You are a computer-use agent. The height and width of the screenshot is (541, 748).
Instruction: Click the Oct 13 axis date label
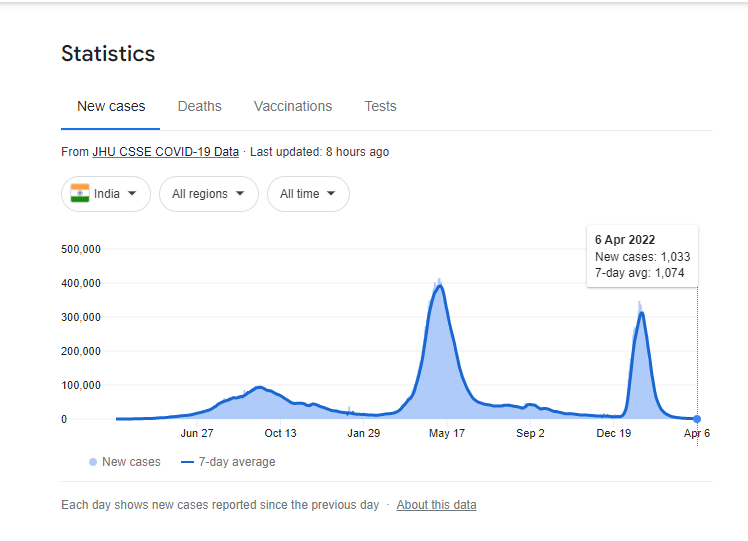point(280,433)
